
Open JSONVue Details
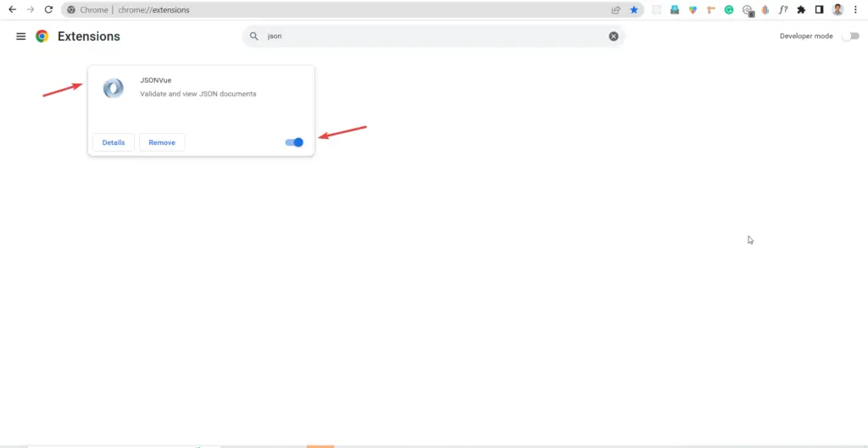(x=114, y=142)
